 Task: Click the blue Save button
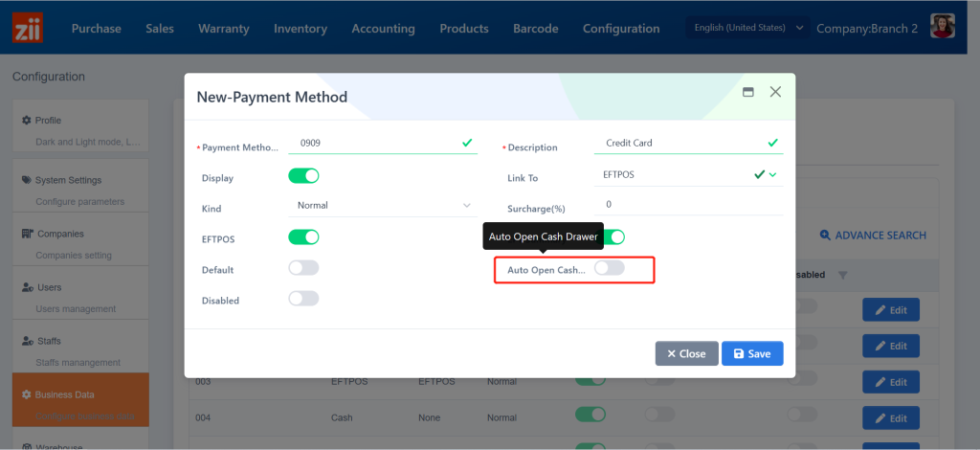pos(752,353)
